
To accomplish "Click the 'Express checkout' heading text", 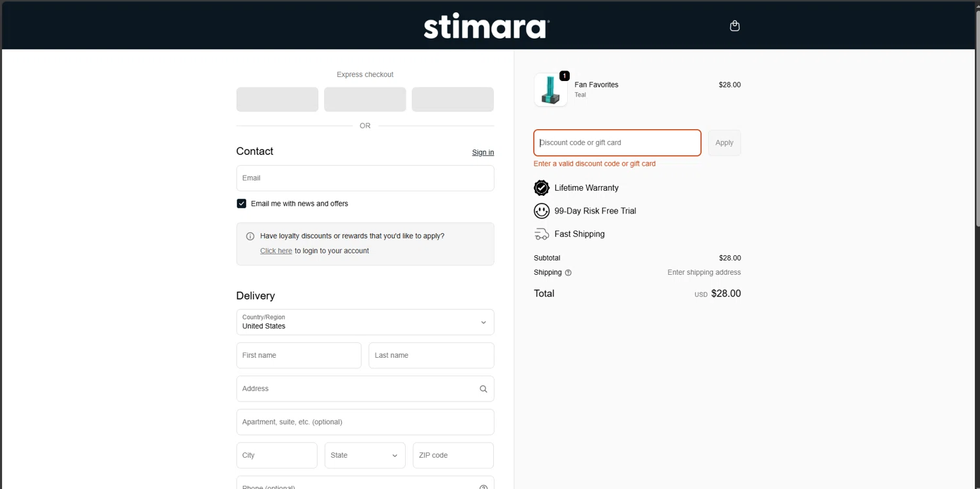I will pos(365,74).
